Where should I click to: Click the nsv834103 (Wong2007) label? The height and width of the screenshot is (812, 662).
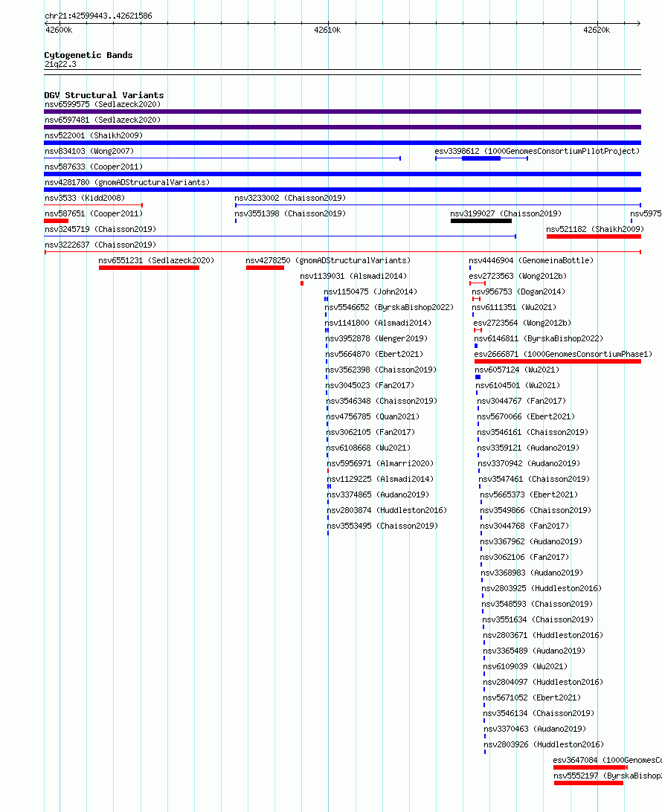coord(89,151)
